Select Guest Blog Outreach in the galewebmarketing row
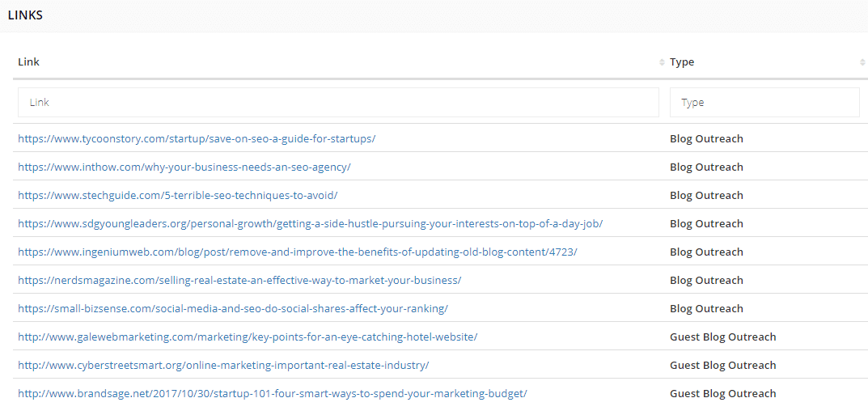The height and width of the screenshot is (415, 868). pyautogui.click(x=722, y=337)
